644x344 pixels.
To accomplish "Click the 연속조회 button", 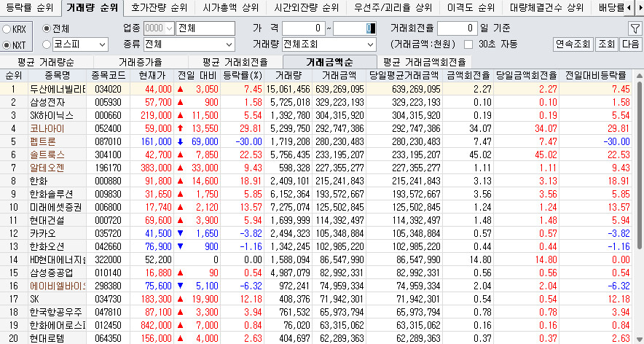I will [x=573, y=44].
